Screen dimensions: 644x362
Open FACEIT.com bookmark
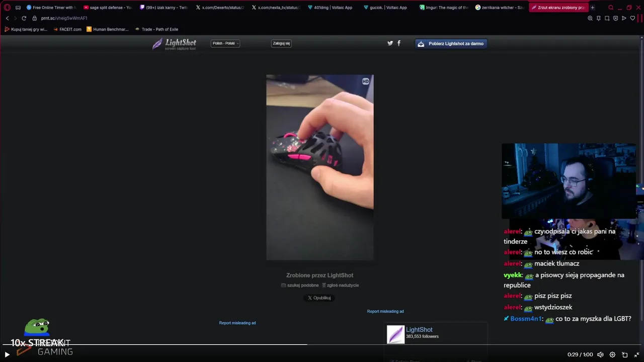tap(67, 29)
